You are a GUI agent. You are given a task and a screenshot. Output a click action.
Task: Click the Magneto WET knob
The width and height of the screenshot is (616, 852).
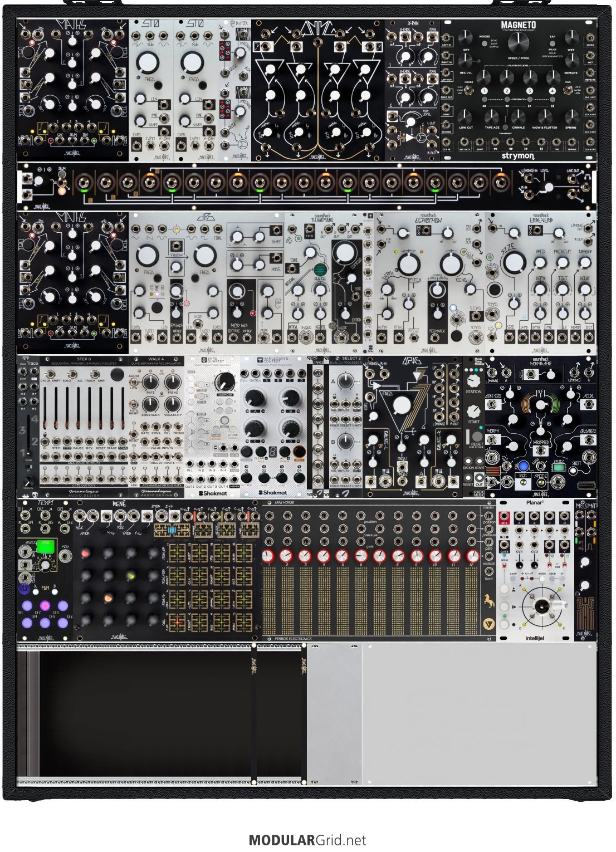pyautogui.click(x=571, y=37)
